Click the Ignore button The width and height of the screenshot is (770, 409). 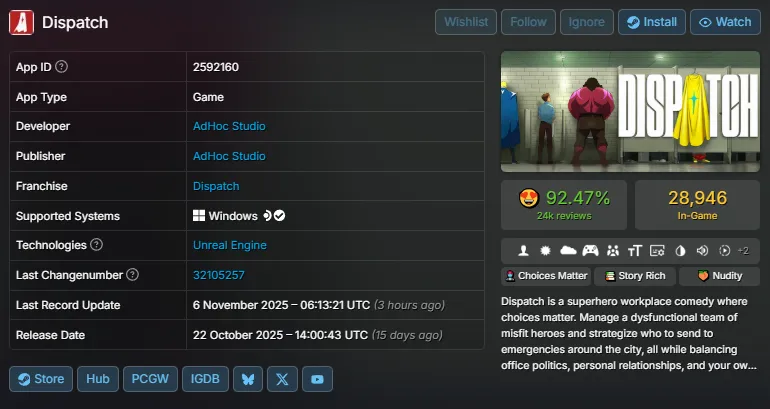pos(587,22)
